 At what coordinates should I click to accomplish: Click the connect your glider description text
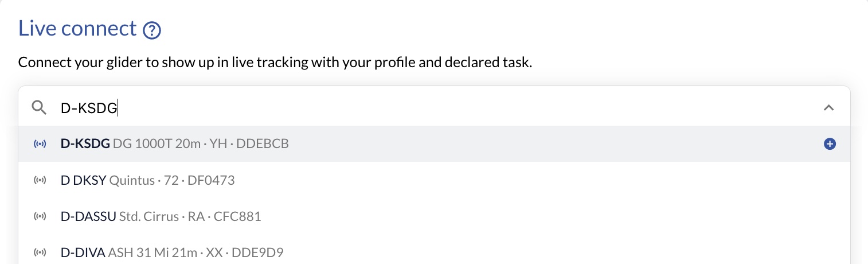tap(275, 62)
